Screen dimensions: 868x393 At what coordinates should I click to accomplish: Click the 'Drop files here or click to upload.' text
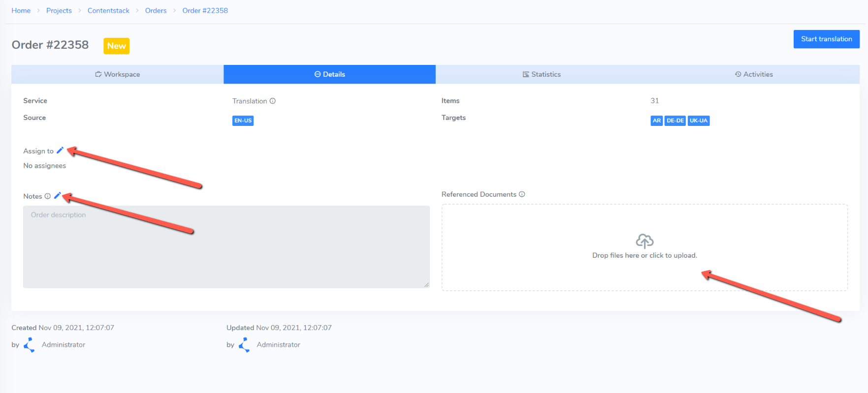tap(644, 255)
